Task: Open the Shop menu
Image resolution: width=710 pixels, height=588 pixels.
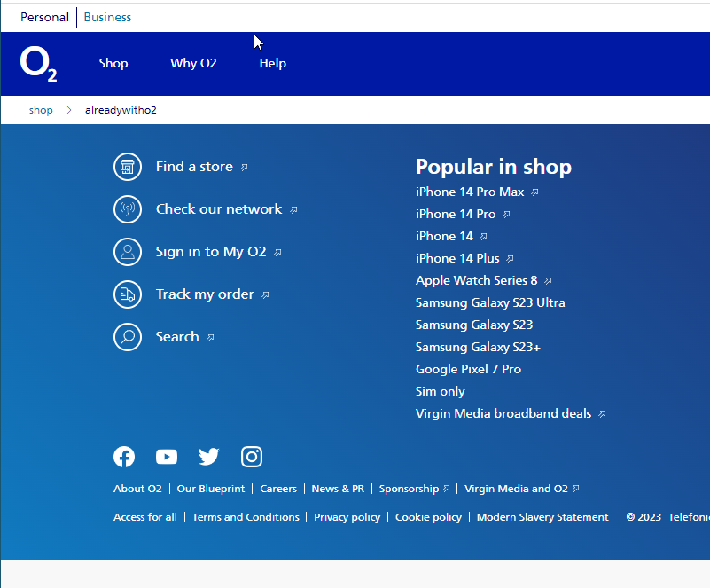Action: pyautogui.click(x=113, y=63)
